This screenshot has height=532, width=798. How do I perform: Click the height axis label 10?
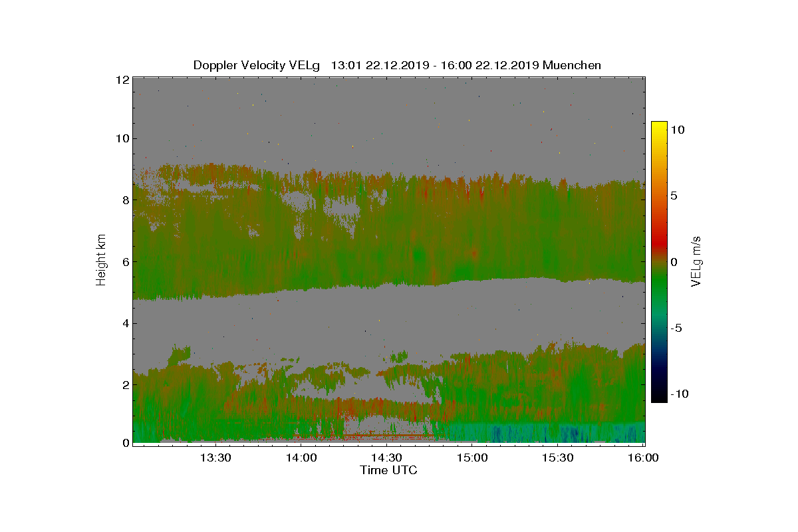click(122, 139)
